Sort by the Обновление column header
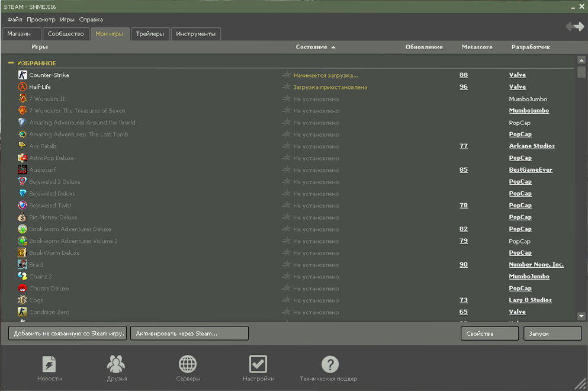588x391 pixels. pos(424,47)
